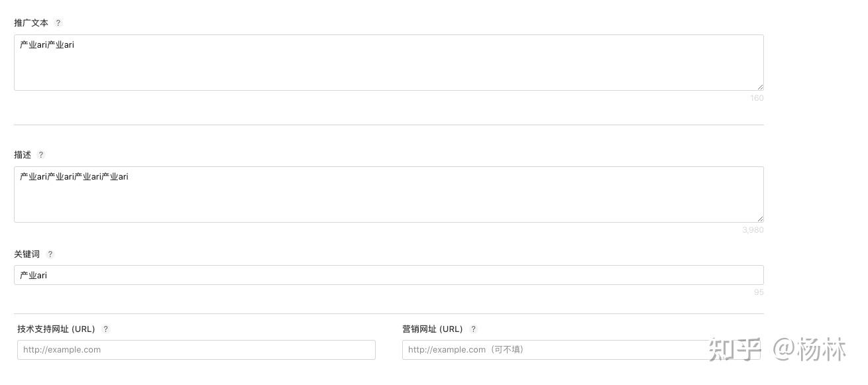Click the 技术支持网址 URL input box
The height and width of the screenshot is (385, 868).
196,350
